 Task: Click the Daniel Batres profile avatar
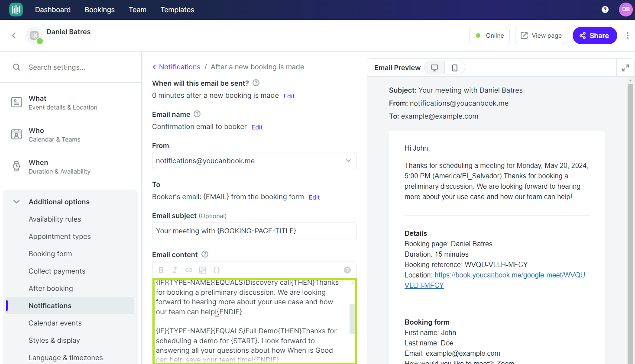34,35
